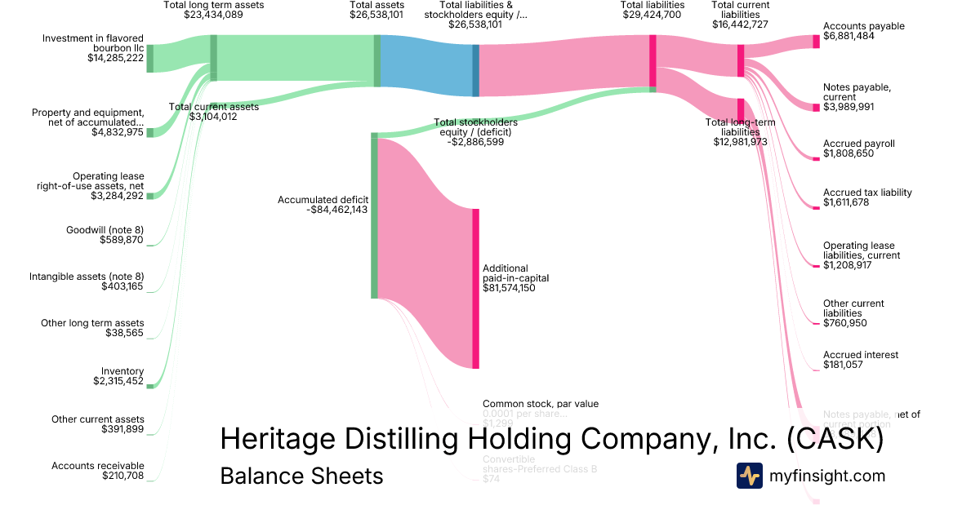Open the myfinsight.com link

point(827,476)
